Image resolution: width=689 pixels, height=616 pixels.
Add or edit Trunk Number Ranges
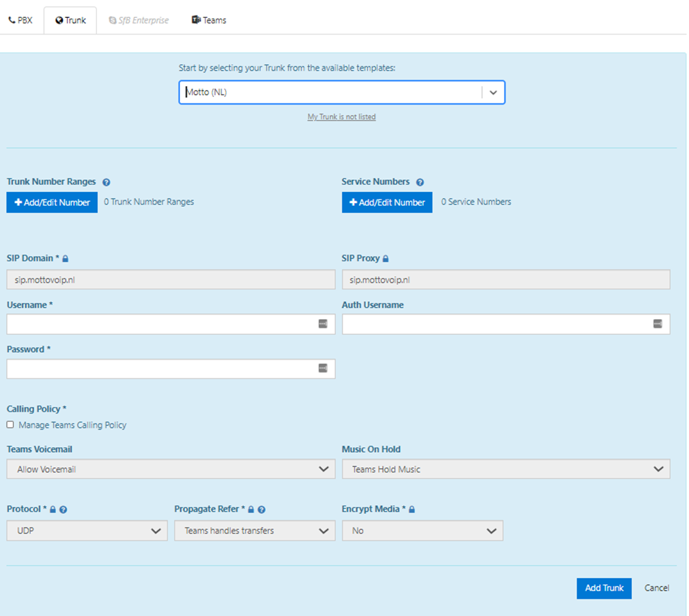click(52, 202)
